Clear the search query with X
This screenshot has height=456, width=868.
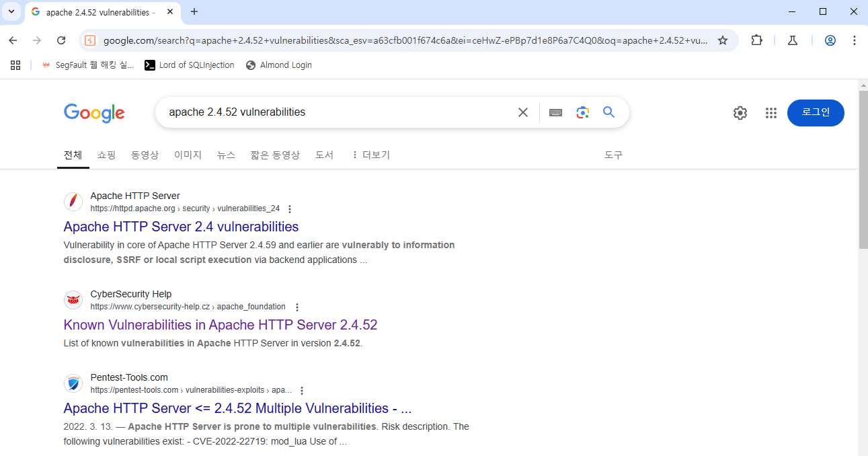[522, 112]
